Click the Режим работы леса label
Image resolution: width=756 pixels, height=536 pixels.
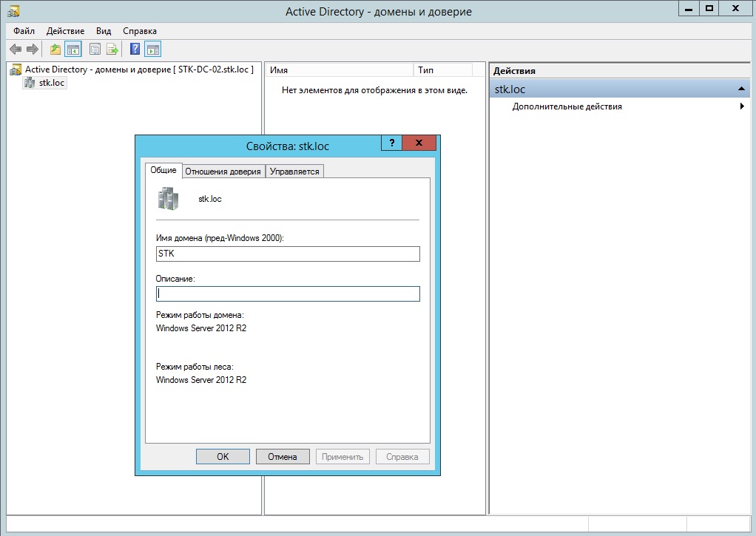(195, 367)
